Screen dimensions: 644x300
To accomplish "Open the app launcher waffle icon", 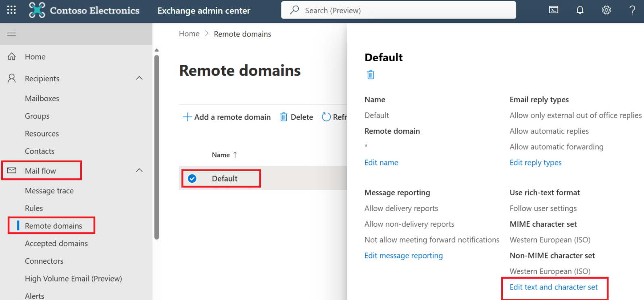I will tap(11, 10).
